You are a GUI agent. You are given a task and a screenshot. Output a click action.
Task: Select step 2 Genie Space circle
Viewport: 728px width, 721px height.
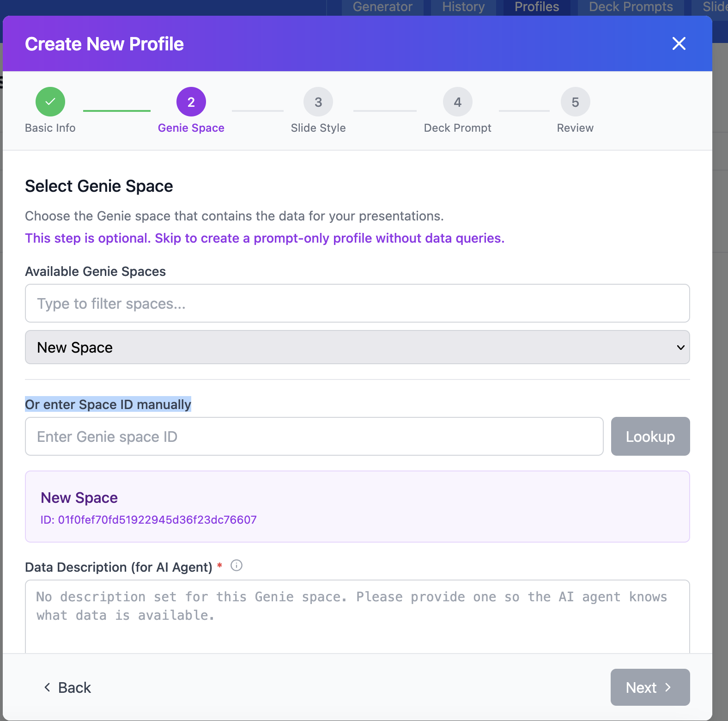(191, 102)
